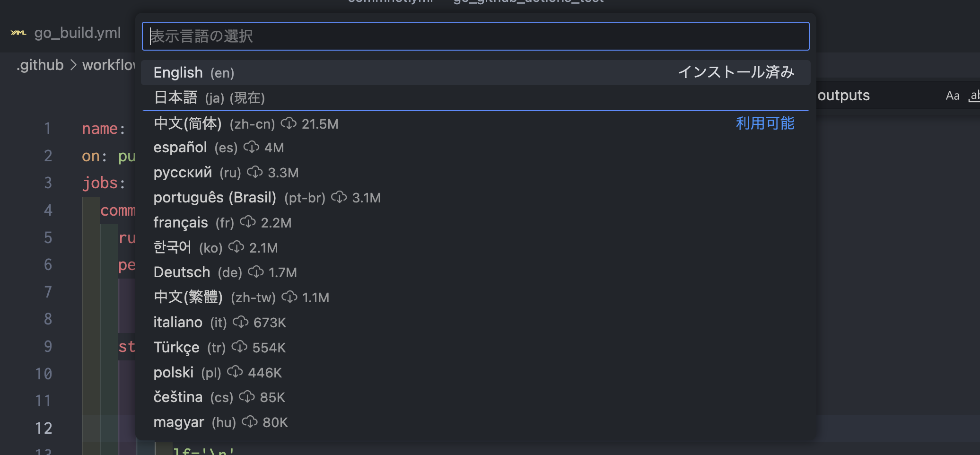Click the download icon beside 中文(简体)

(289, 123)
